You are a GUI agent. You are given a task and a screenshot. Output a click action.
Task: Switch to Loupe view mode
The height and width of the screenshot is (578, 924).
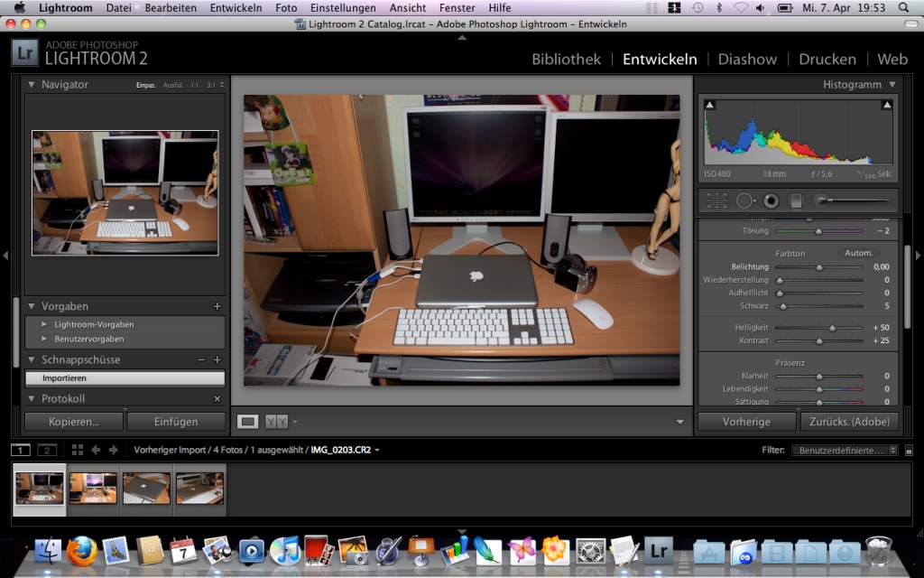247,421
